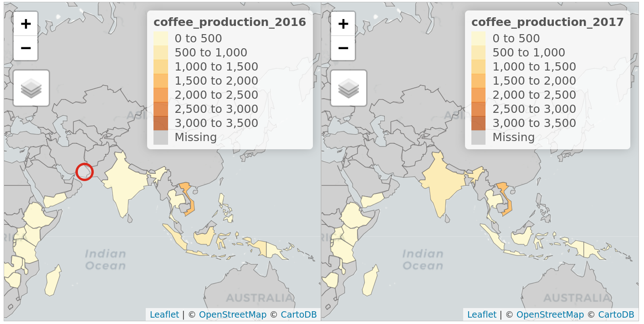
Task: Select Vietnam on the 2017 map
Action: [x=508, y=204]
